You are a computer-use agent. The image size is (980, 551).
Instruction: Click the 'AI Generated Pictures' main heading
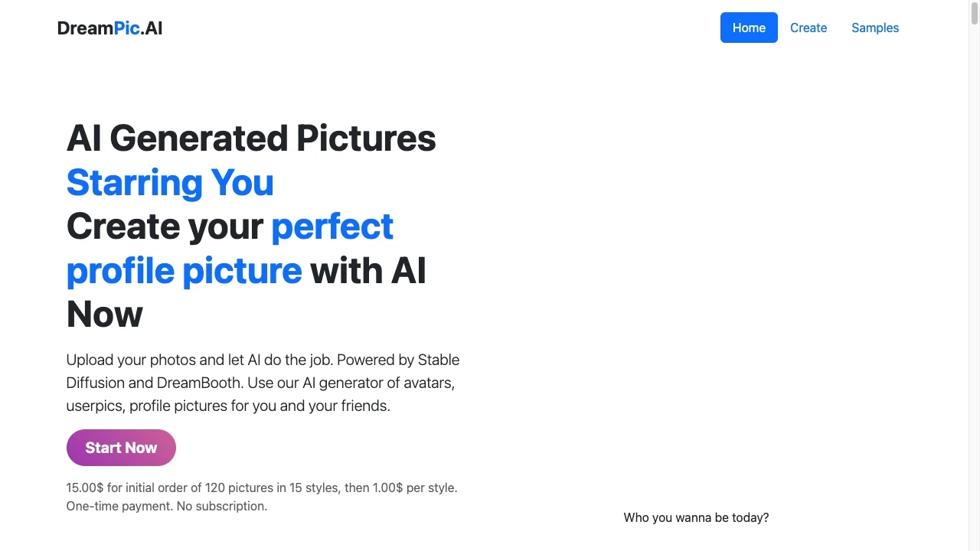251,139
